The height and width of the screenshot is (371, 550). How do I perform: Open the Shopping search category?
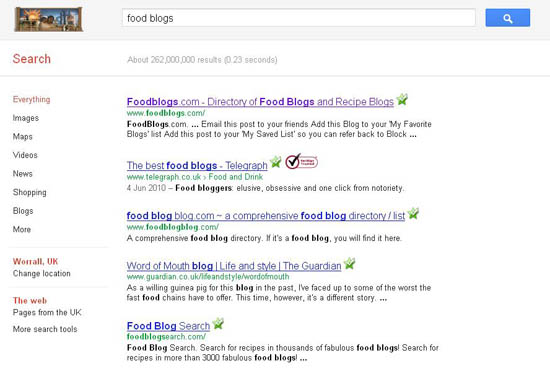(x=29, y=193)
